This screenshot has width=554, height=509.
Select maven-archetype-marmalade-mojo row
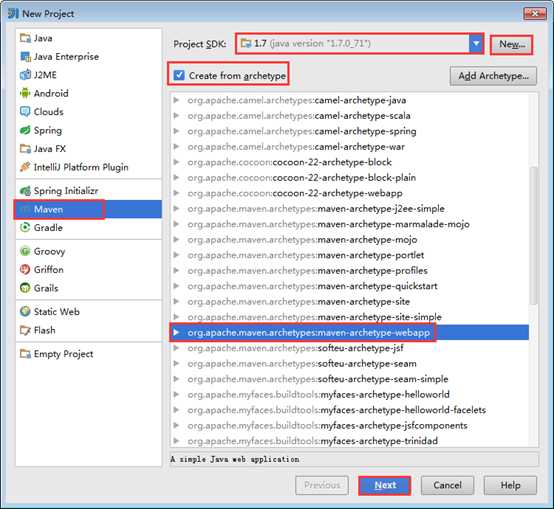pos(350,224)
